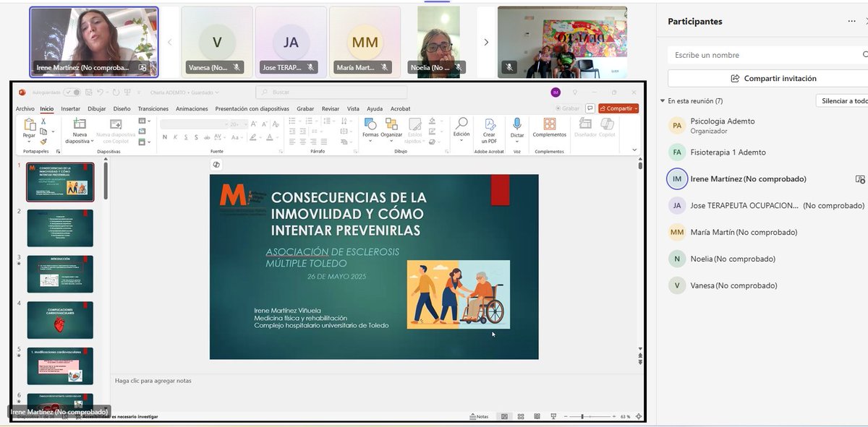Click Compartir invitación button
The image size is (868, 427).
tap(773, 78)
